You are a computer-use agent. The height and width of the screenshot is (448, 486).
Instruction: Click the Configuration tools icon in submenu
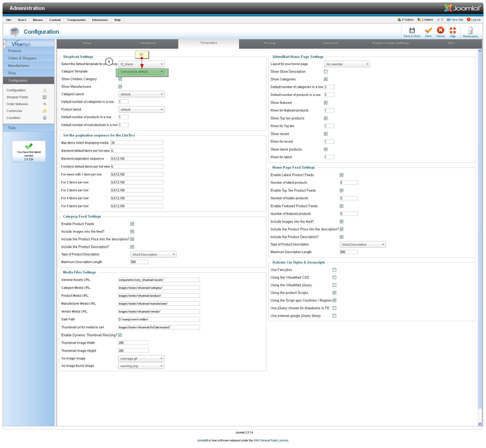[x=45, y=90]
